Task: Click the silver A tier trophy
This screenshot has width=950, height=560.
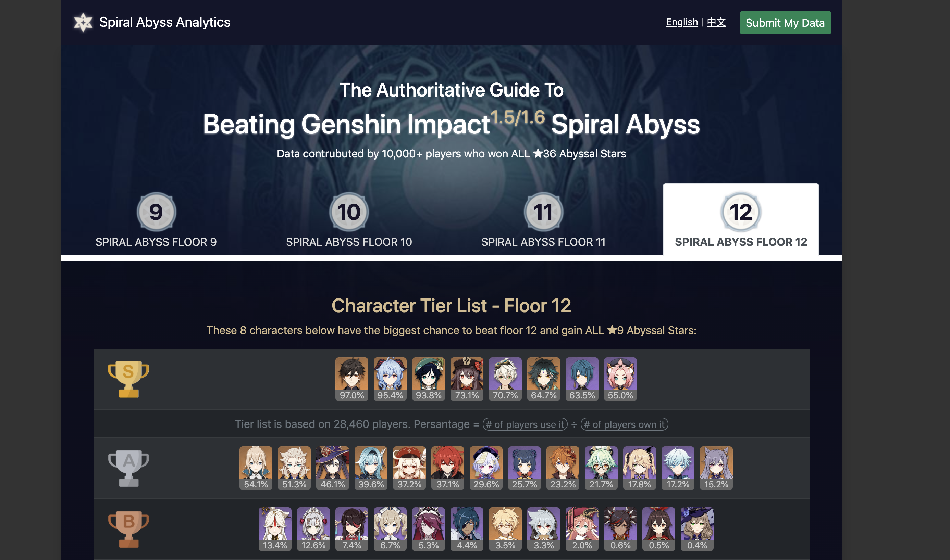Action: click(x=128, y=468)
